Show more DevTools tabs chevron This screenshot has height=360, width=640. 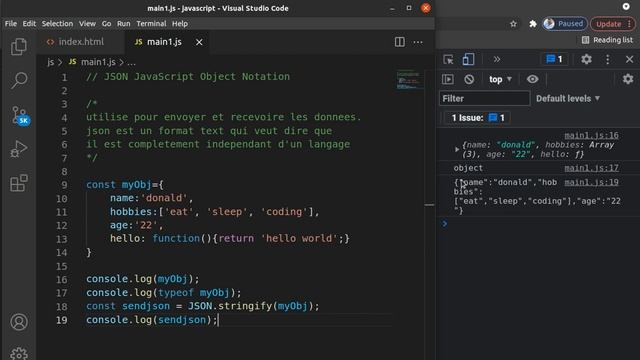pos(496,59)
